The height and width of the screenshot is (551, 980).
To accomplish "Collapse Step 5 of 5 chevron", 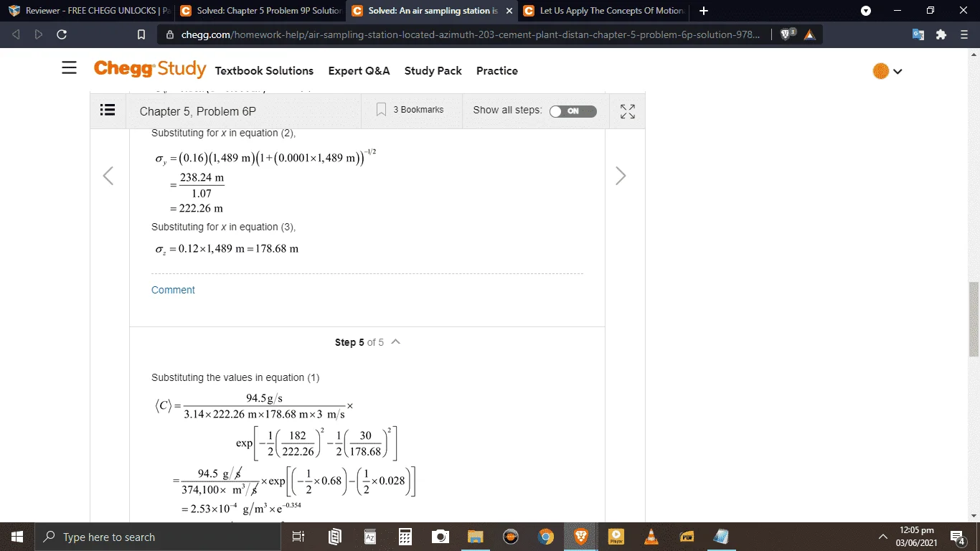I will (x=395, y=342).
